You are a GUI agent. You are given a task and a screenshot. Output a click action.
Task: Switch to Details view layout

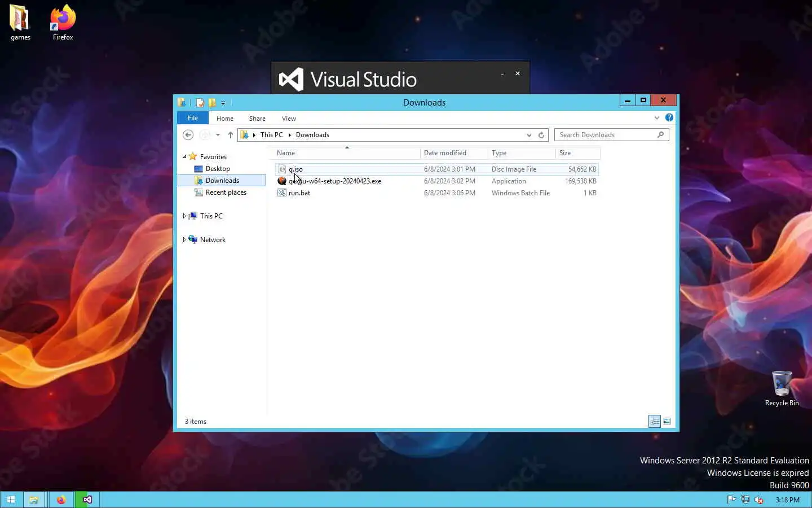click(x=655, y=422)
